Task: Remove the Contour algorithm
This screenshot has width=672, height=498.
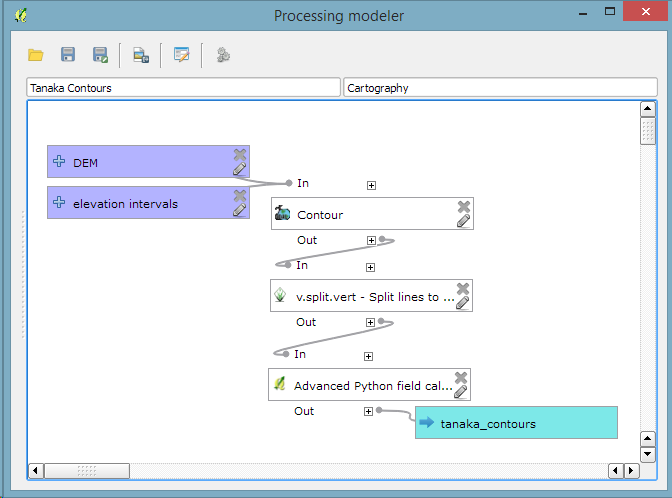Action: (464, 207)
